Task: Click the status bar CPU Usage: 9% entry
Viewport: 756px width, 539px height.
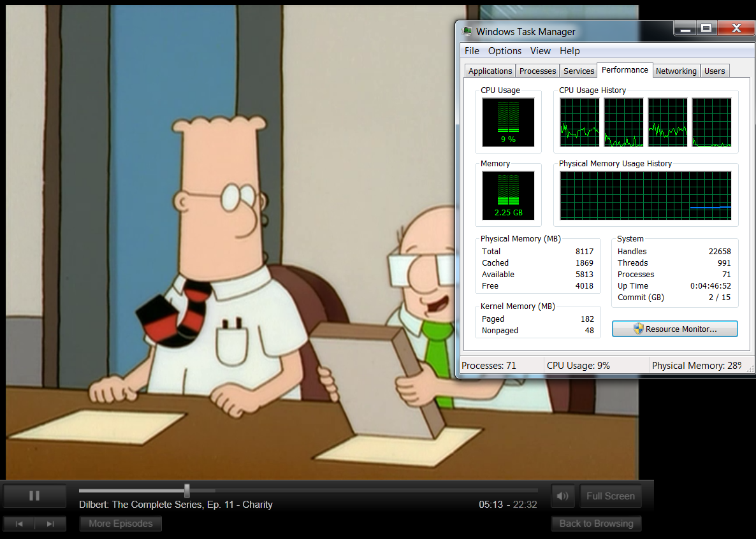Action: pos(578,366)
